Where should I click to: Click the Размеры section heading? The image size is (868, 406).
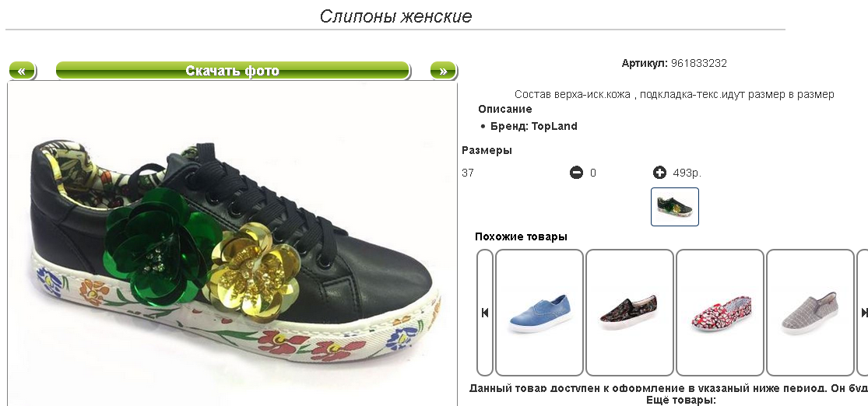coord(487,150)
